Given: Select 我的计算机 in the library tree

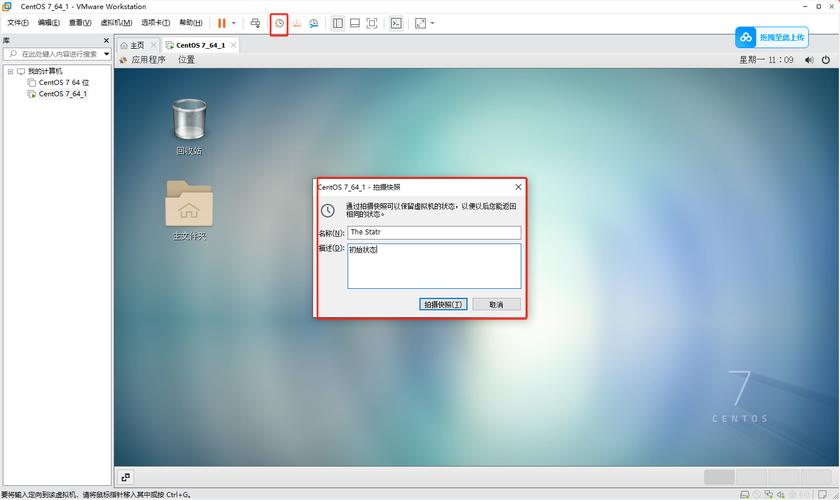Looking at the screenshot, I should [x=45, y=71].
